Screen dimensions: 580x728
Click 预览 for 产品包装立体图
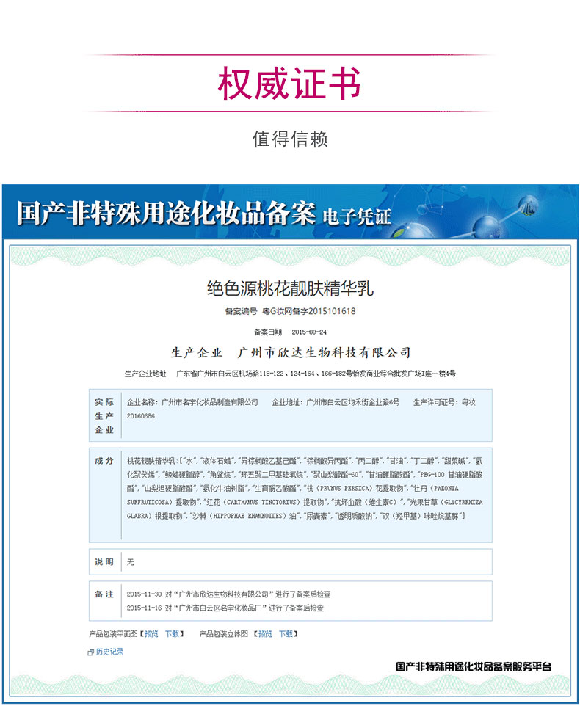(x=264, y=633)
